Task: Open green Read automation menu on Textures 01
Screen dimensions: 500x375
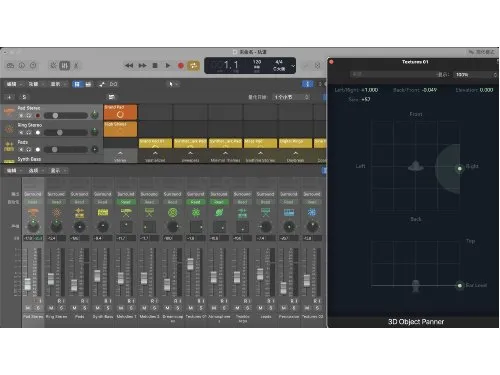Action: click(x=196, y=202)
